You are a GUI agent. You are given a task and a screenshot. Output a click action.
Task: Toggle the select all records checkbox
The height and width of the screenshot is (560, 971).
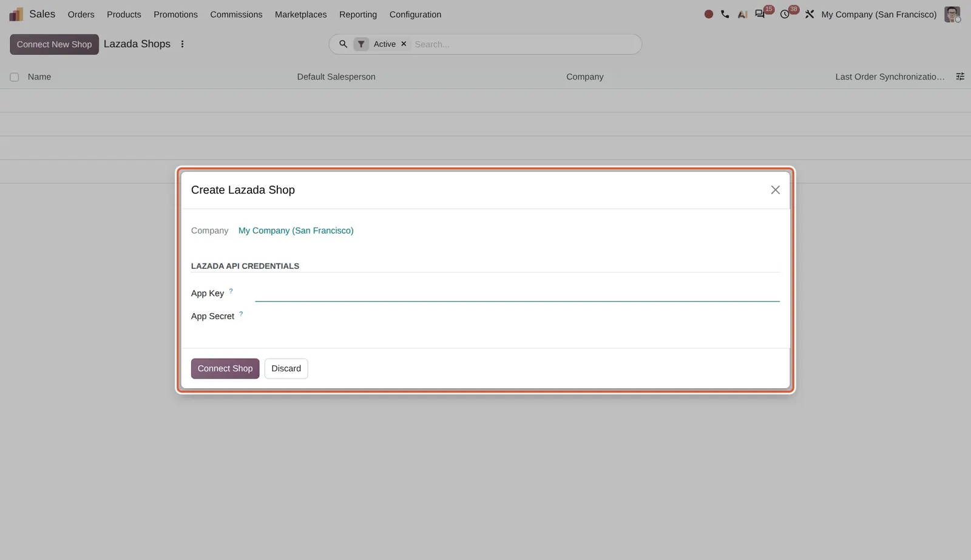pos(15,77)
